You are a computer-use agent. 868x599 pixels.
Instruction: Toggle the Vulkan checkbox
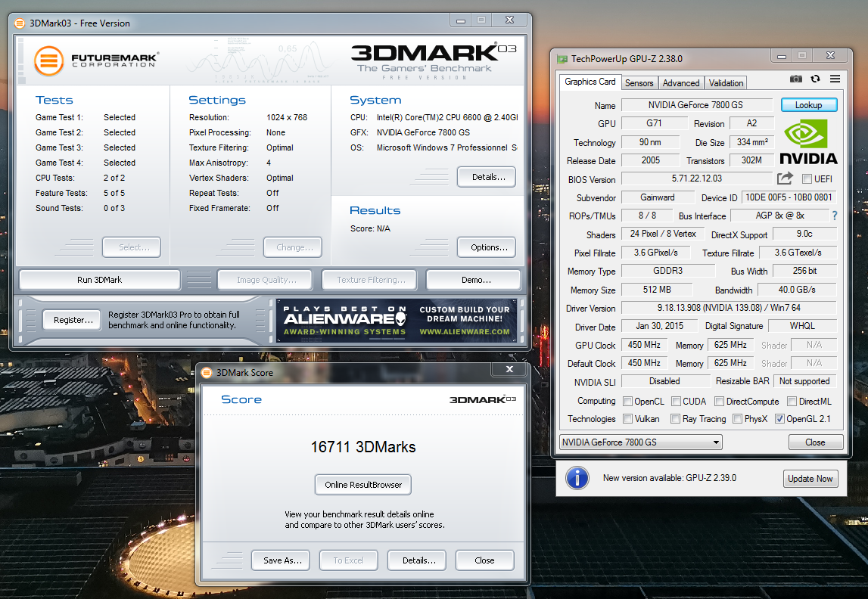[628, 419]
